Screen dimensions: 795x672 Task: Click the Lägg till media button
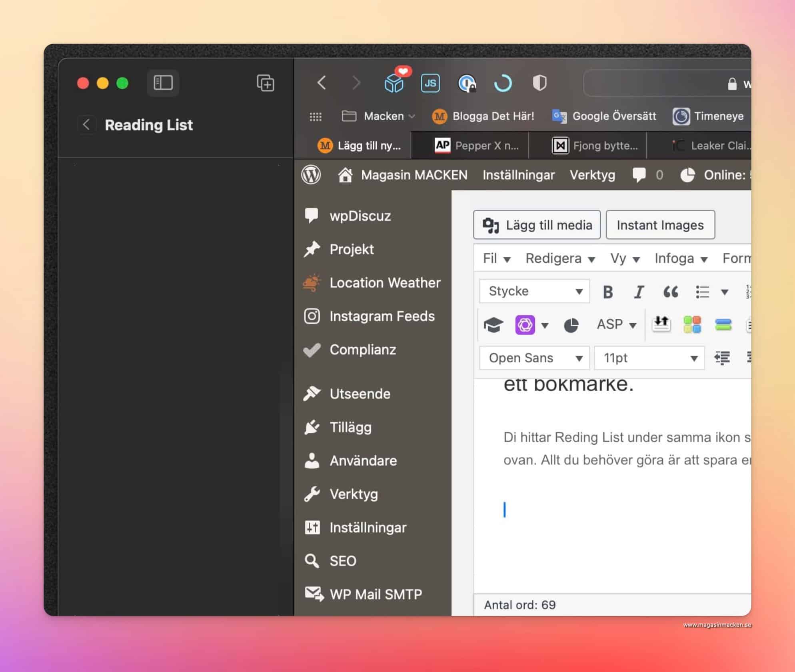click(537, 225)
